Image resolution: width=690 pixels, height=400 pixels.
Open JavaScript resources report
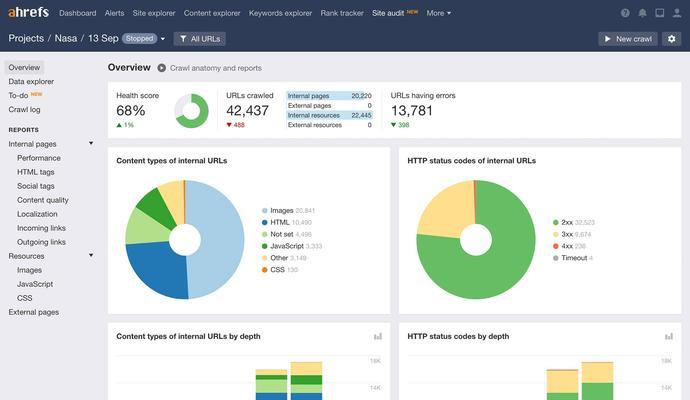pos(35,284)
